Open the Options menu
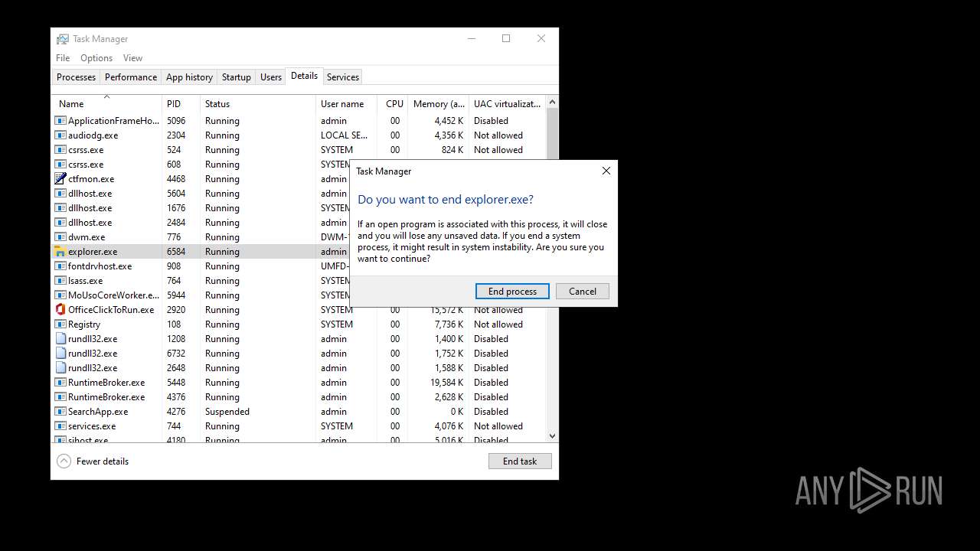The width and height of the screenshot is (980, 551). click(x=96, y=58)
